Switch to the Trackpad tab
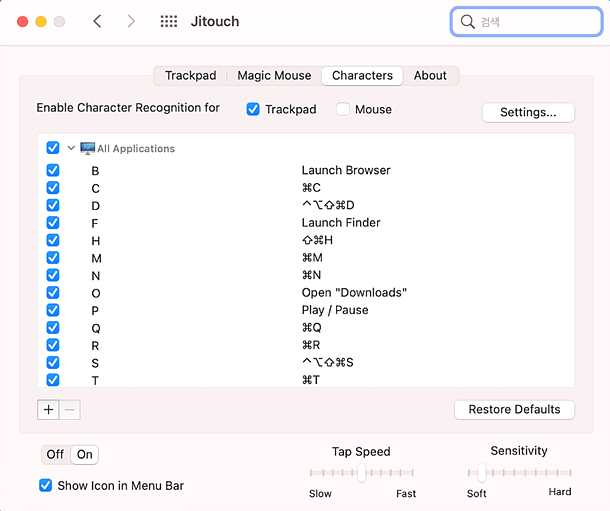The image size is (610, 511). point(191,75)
